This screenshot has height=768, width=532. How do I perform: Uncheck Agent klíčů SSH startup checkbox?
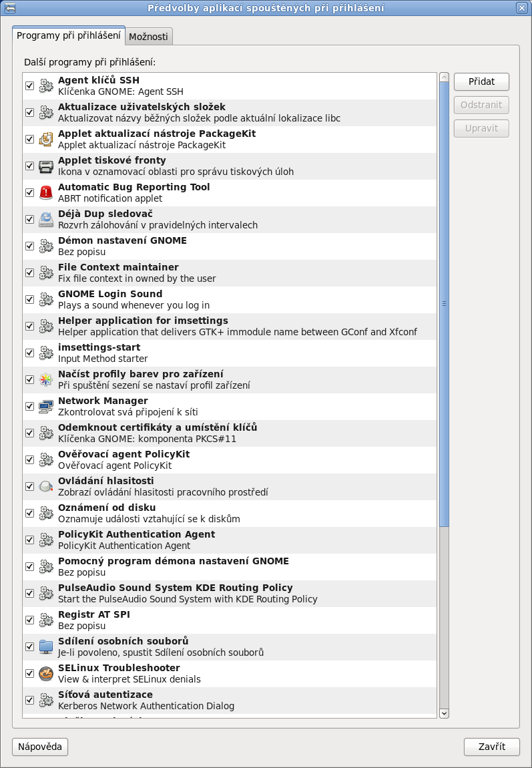point(30,85)
